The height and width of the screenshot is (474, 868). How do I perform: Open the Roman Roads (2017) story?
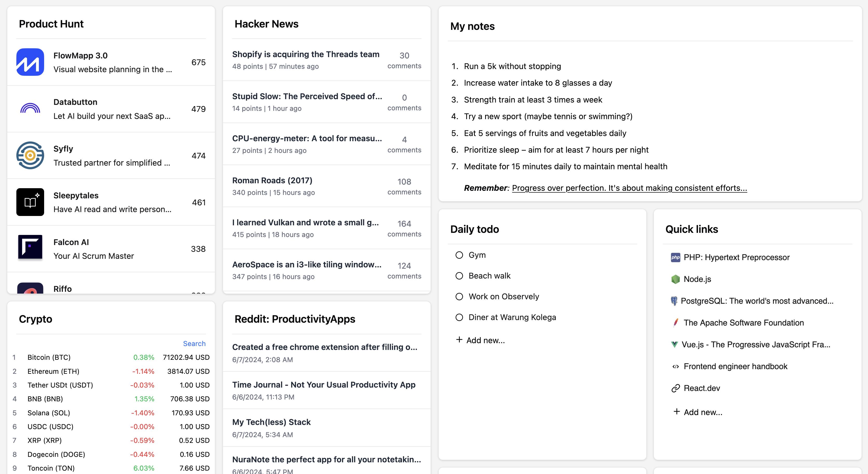pos(272,181)
